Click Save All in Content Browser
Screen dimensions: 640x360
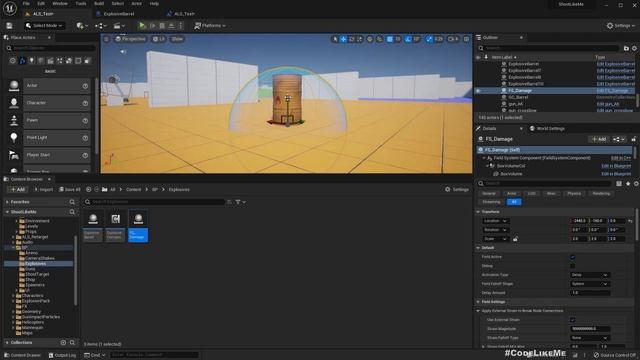point(70,190)
